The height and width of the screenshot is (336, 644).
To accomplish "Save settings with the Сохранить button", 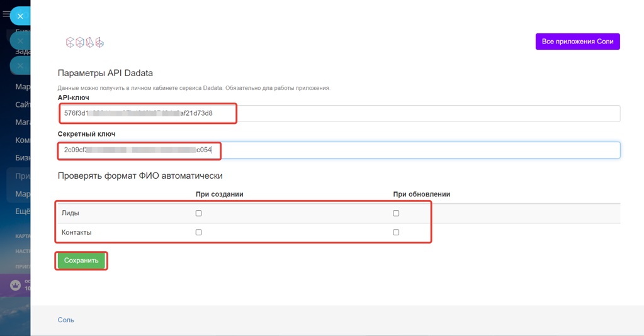I will [x=81, y=260].
